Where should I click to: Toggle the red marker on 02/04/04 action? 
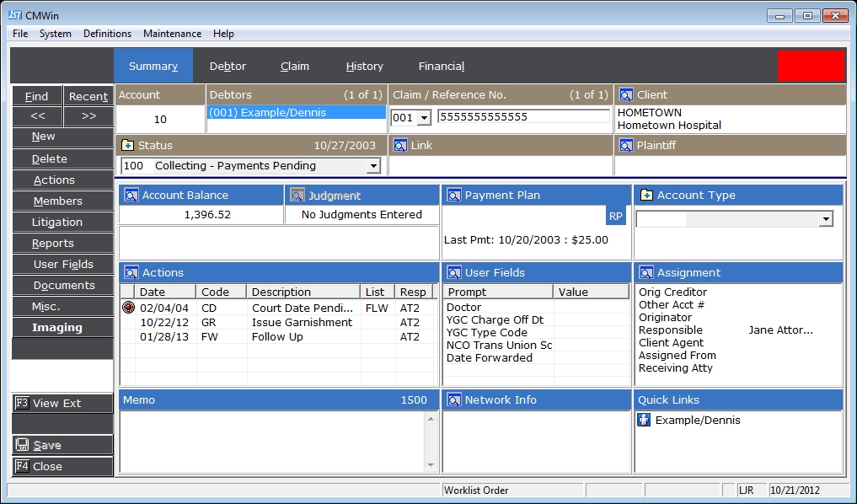pyautogui.click(x=128, y=308)
